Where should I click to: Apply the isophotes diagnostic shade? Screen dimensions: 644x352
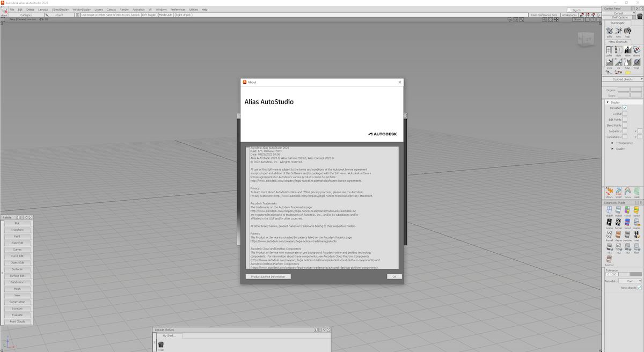pos(627,235)
